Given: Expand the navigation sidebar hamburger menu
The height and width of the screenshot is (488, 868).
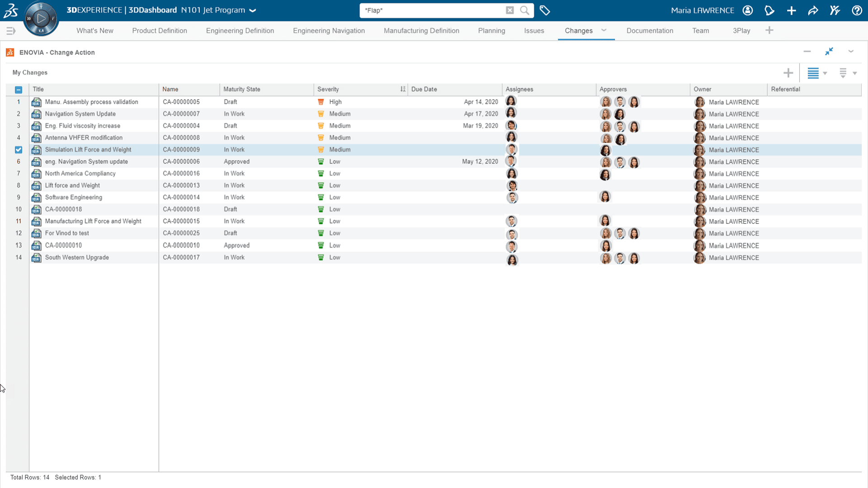Looking at the screenshot, I should (x=11, y=30).
